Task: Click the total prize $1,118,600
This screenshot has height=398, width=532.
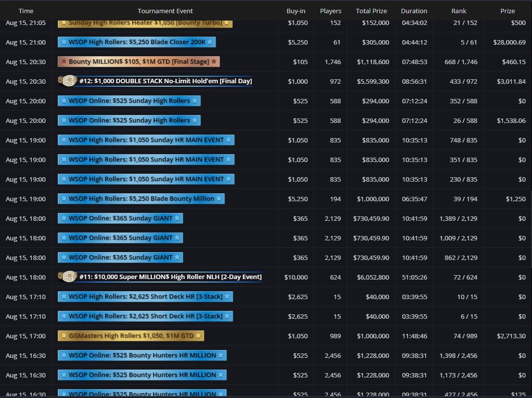Action: click(373, 62)
